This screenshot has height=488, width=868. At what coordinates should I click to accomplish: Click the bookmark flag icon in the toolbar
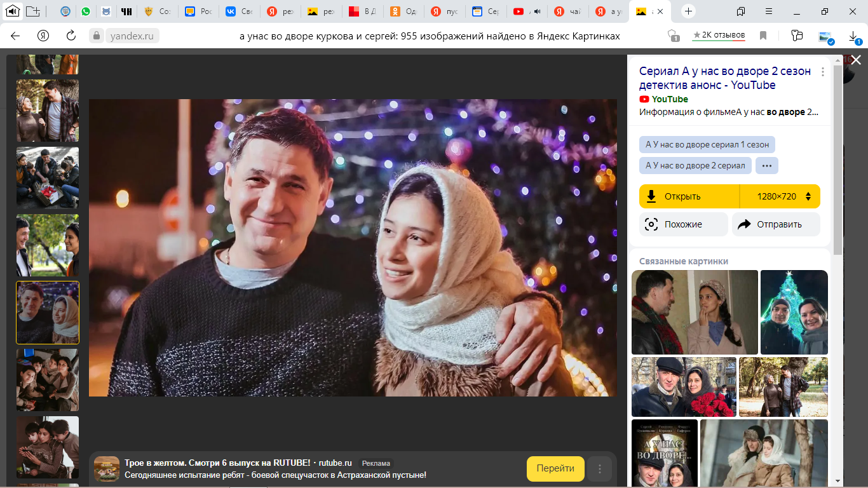pos(763,36)
